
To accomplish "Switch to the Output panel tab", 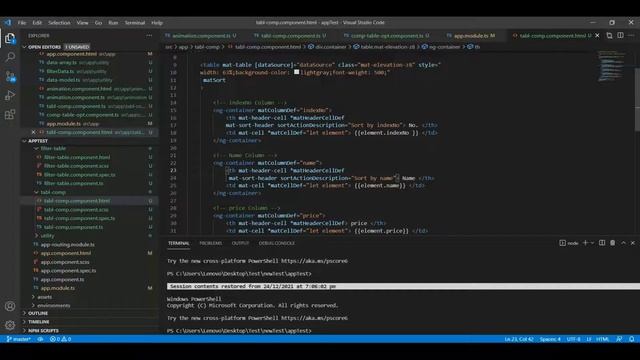I will 240,243.
